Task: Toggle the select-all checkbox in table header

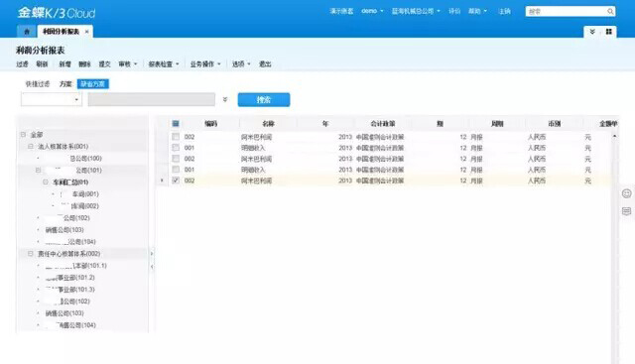Action: (x=176, y=124)
